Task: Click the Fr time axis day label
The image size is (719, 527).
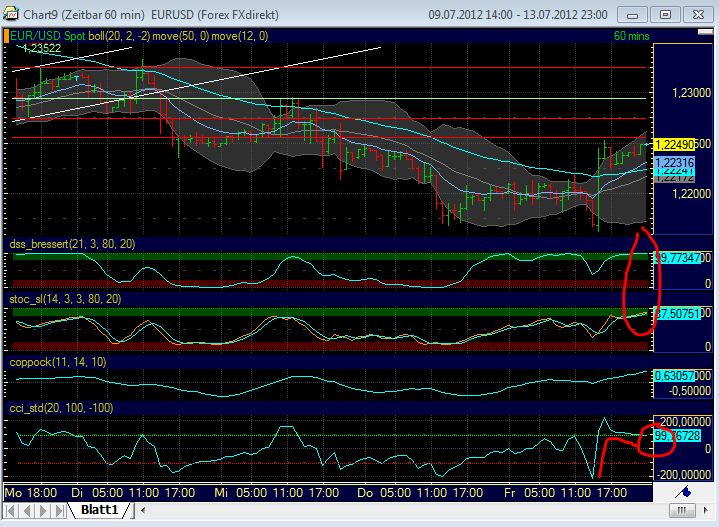Action: (x=509, y=493)
